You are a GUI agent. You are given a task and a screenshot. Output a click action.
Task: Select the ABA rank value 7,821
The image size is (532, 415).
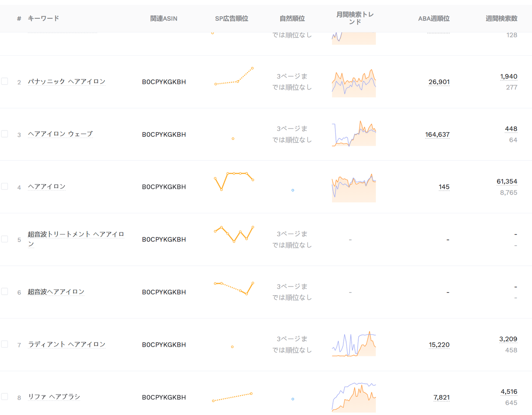click(441, 397)
